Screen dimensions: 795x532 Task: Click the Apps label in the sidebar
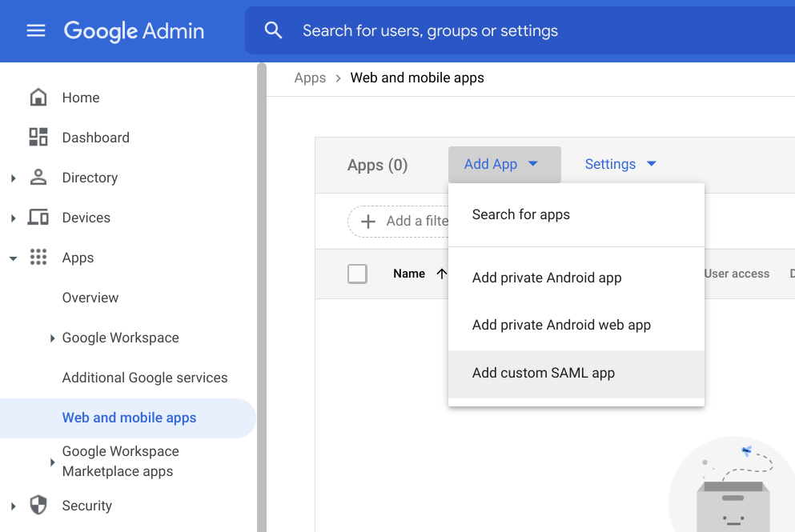coord(78,258)
